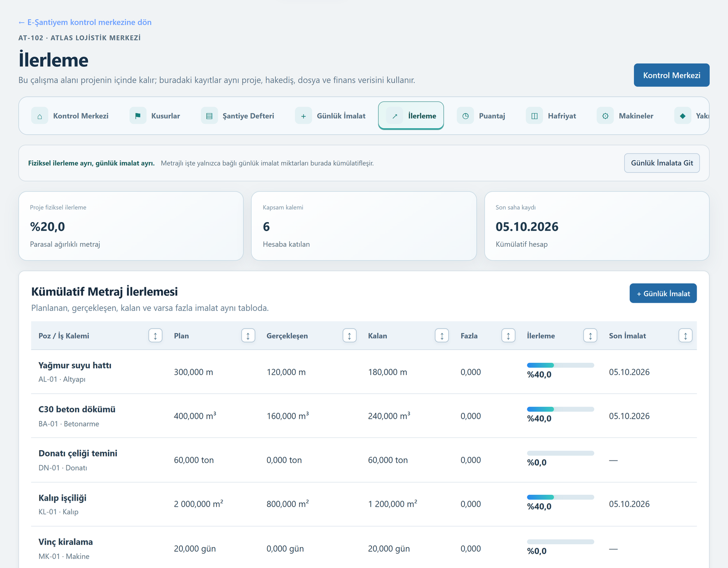Follow the E-Şantiyem kontrol merkezine dön link
Screen dimensions: 728x568
click(x=85, y=22)
